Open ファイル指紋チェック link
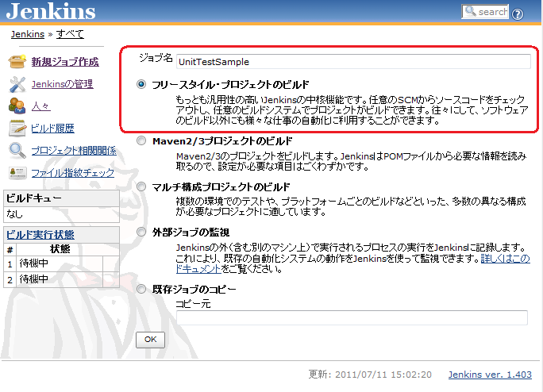This screenshot has height=392, width=543. [x=73, y=173]
